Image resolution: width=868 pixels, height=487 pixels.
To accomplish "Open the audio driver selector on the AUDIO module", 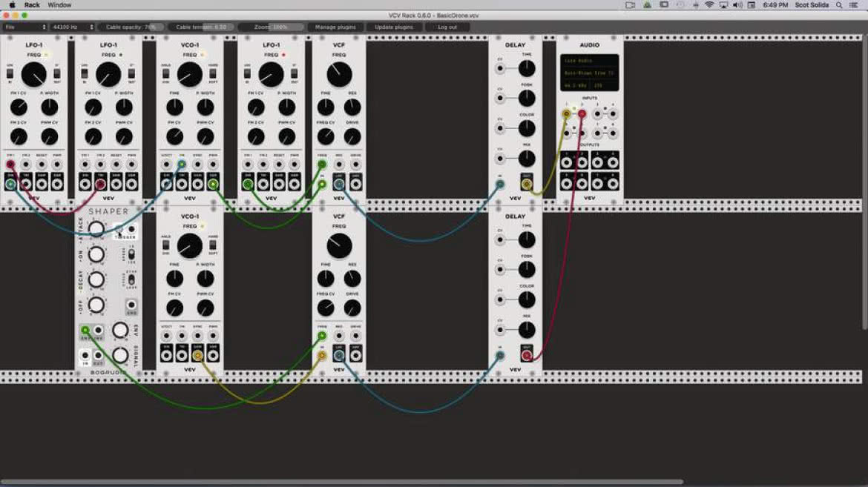I will [x=590, y=61].
